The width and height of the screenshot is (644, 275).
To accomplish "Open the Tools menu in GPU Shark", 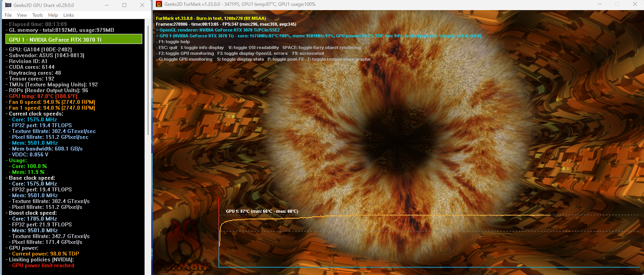I will pos(37,15).
